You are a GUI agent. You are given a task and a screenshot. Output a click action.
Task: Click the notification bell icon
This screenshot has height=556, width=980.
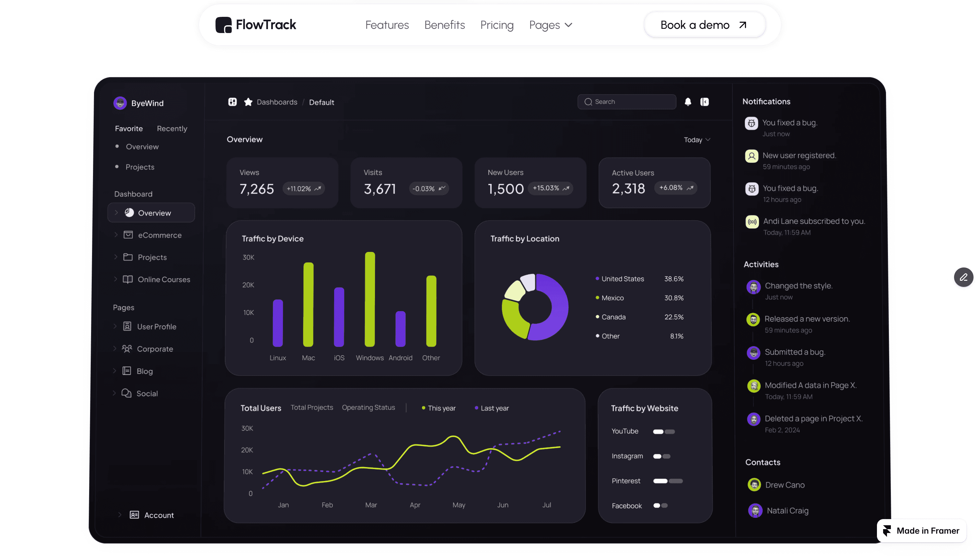pos(688,102)
